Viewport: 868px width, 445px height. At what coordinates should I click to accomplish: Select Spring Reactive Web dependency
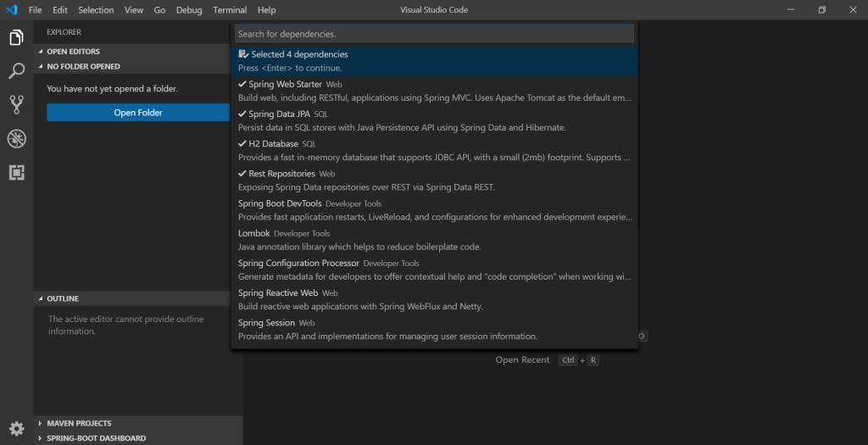coord(434,301)
